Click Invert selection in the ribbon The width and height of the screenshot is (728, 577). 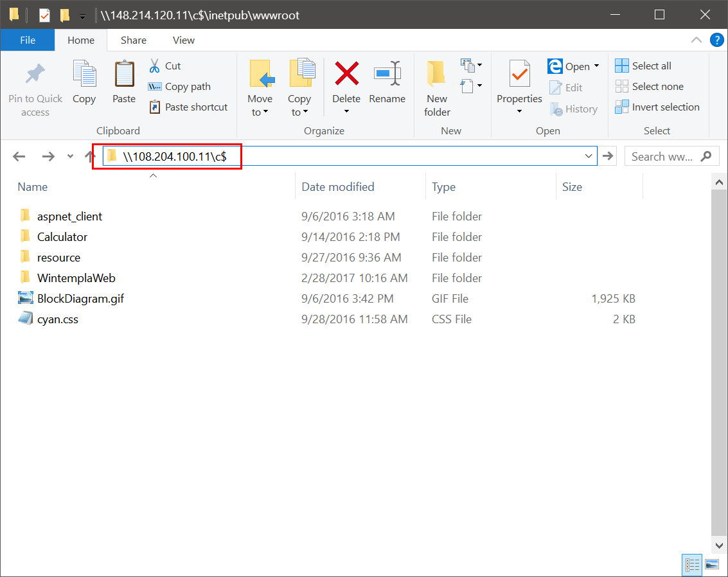[657, 107]
